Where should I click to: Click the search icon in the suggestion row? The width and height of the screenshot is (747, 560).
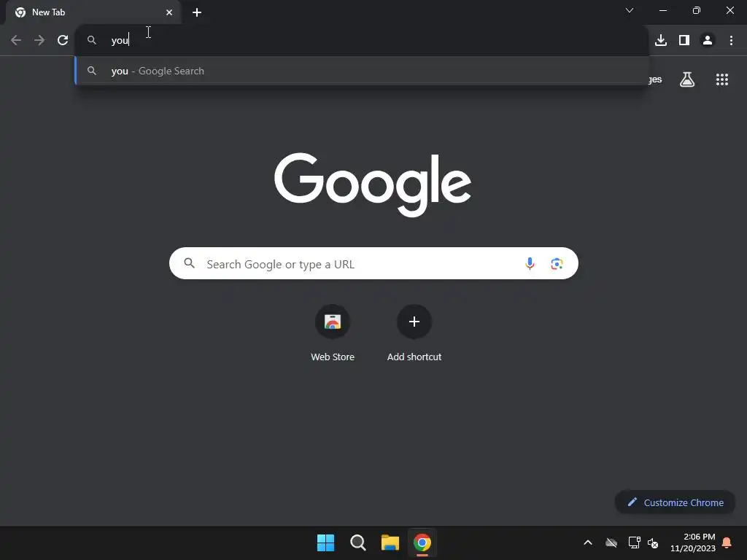92,71
